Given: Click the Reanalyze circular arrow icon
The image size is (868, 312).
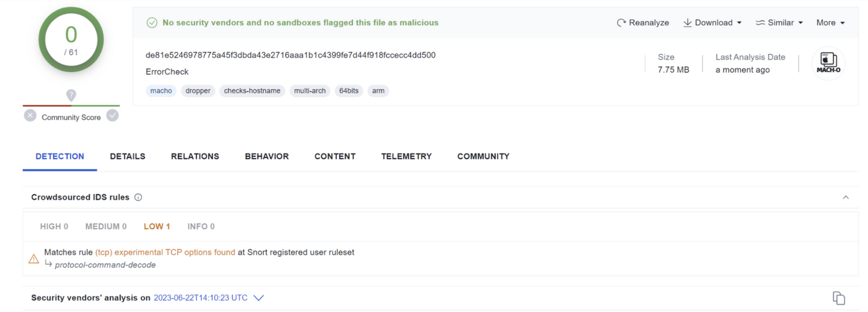Looking at the screenshot, I should click(x=621, y=23).
